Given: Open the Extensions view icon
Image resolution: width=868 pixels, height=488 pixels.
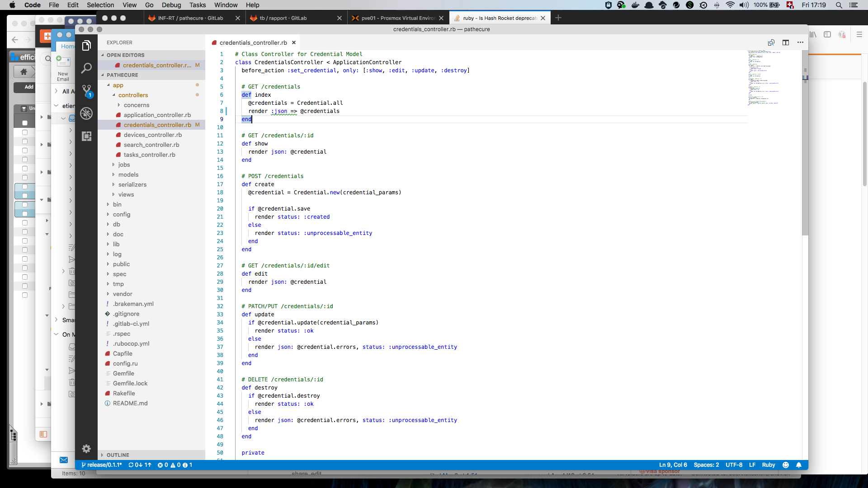Looking at the screenshot, I should pyautogui.click(x=86, y=136).
